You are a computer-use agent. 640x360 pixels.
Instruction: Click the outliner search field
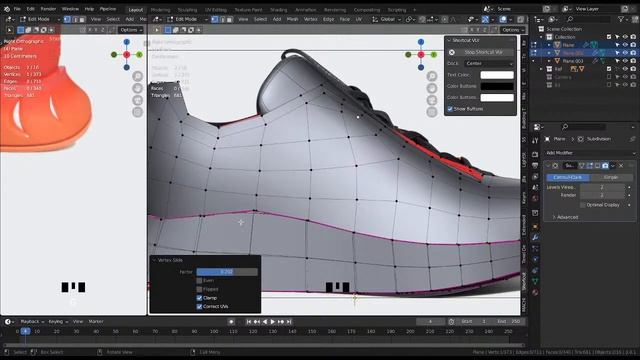[588, 19]
